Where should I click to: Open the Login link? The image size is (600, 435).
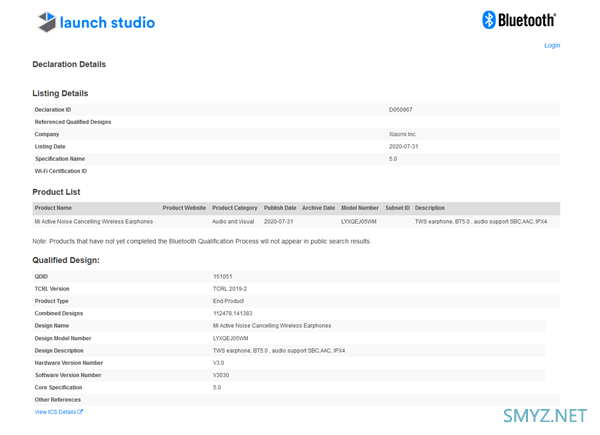tap(552, 46)
